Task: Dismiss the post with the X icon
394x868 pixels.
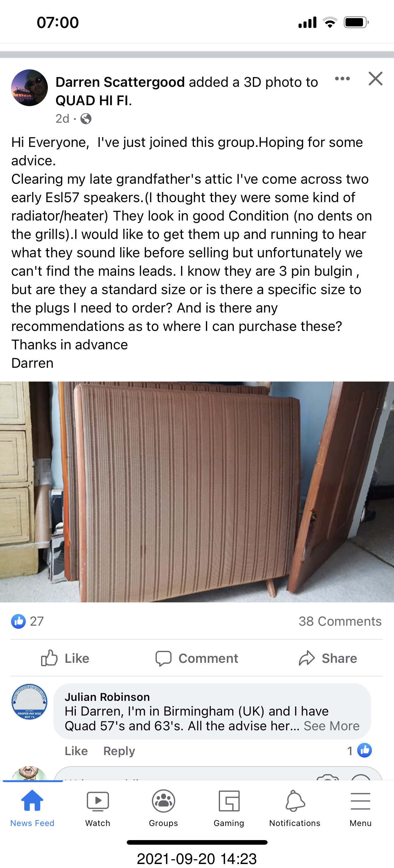Action: point(376,79)
